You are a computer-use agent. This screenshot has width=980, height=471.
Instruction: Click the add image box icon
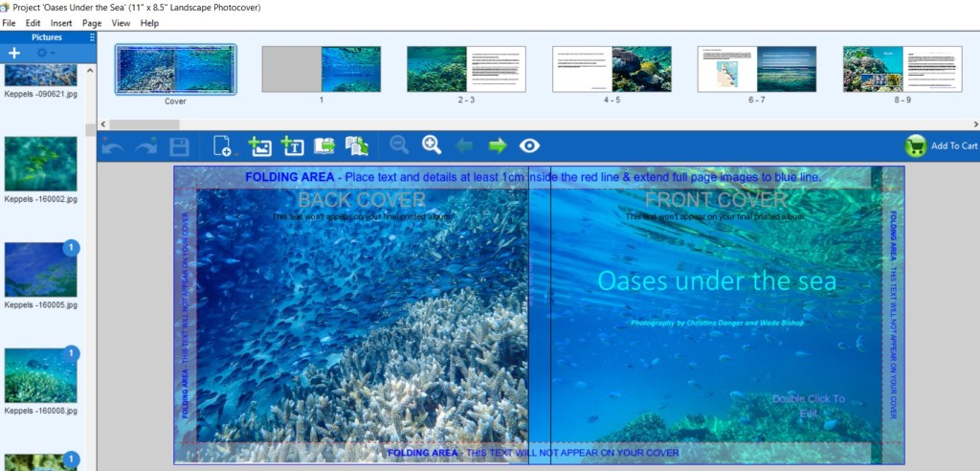(x=259, y=146)
